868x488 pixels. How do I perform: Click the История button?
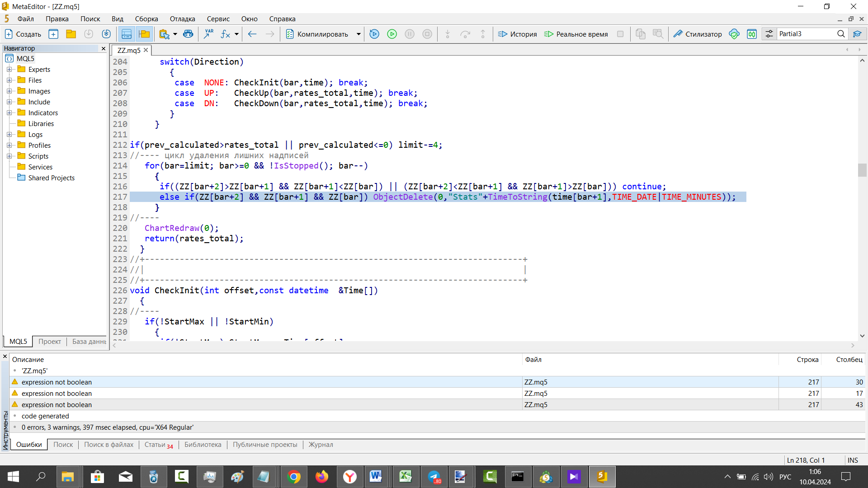coord(517,34)
